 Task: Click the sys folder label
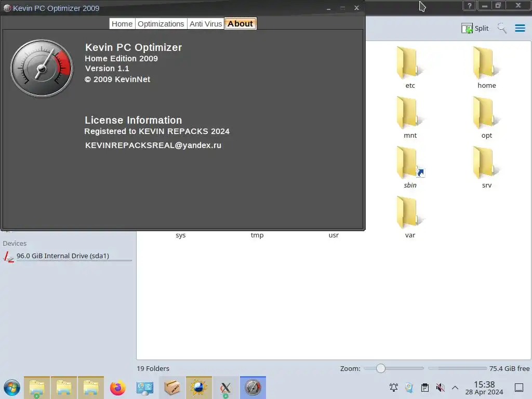(180, 235)
